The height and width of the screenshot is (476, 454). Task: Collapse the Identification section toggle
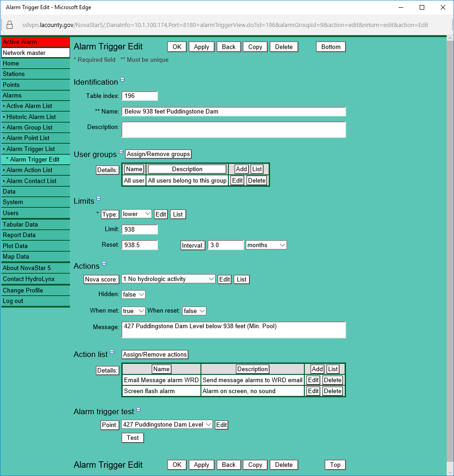pos(123,80)
